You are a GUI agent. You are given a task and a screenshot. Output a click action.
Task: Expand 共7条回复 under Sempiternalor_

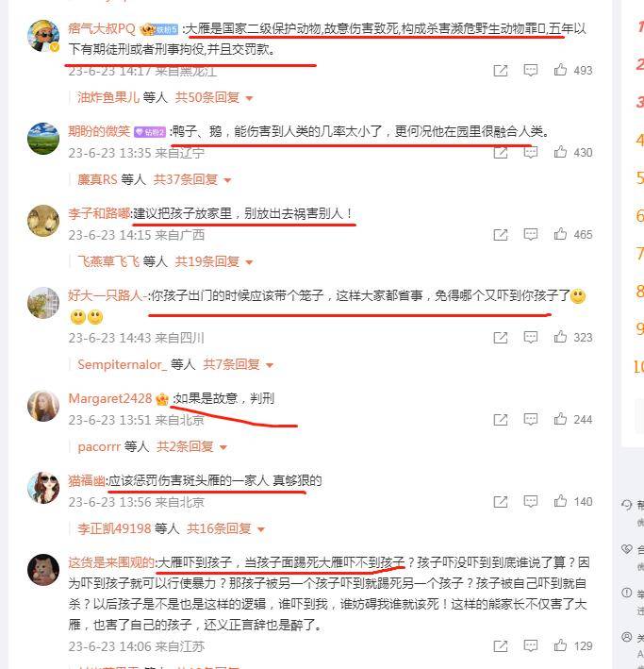(238, 364)
